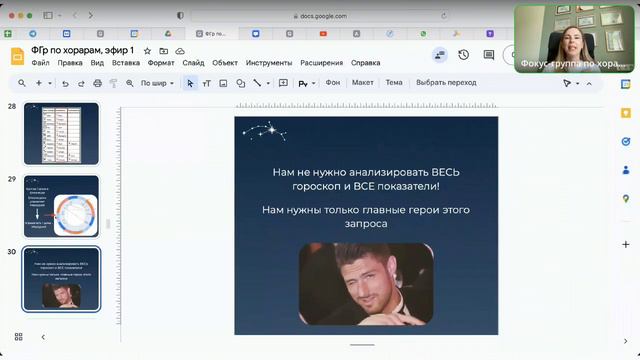The height and width of the screenshot is (360, 640).
Task: Open Google Keep side panel icon
Action: point(626,113)
